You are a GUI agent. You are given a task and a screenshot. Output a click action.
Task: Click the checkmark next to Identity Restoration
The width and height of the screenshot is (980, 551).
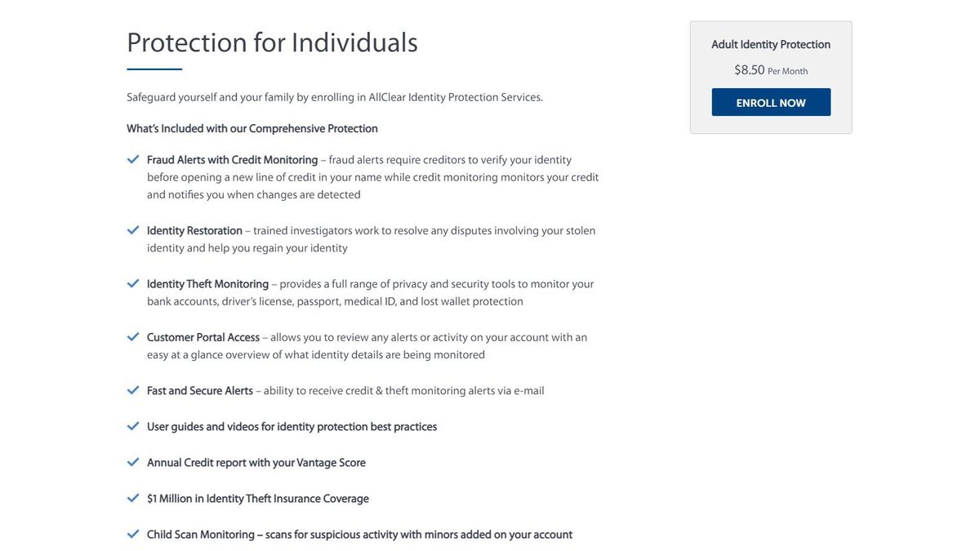133,230
